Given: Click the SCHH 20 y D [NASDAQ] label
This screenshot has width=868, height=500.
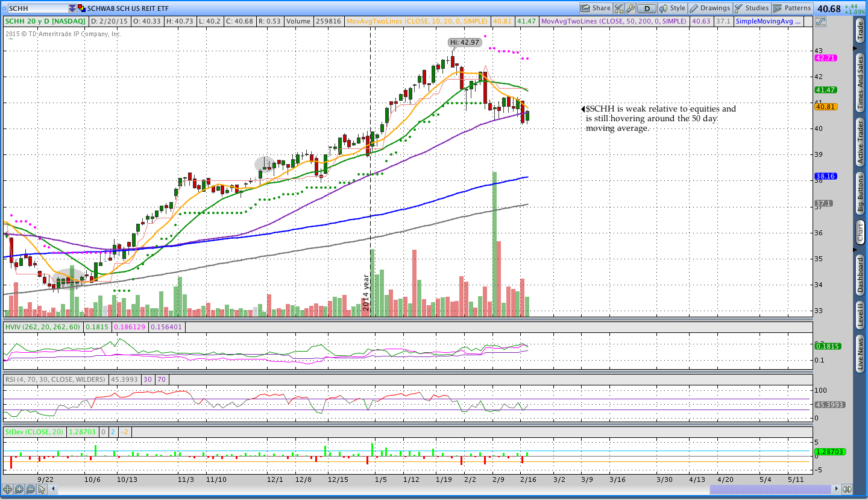Looking at the screenshot, I should pos(46,21).
